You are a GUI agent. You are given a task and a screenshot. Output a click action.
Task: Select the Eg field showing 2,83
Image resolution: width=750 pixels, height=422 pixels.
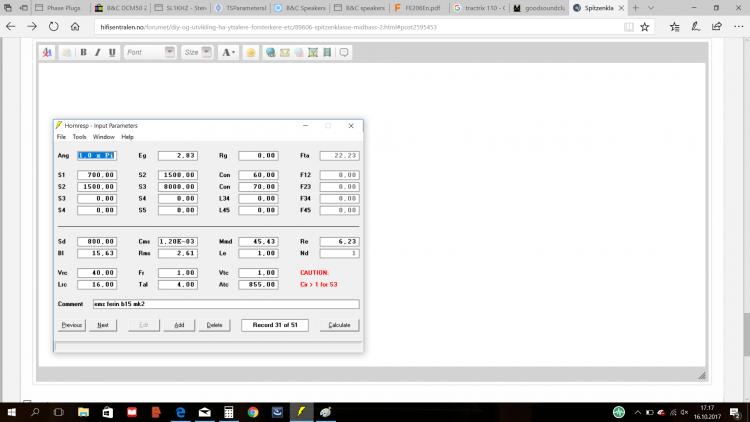click(x=177, y=155)
